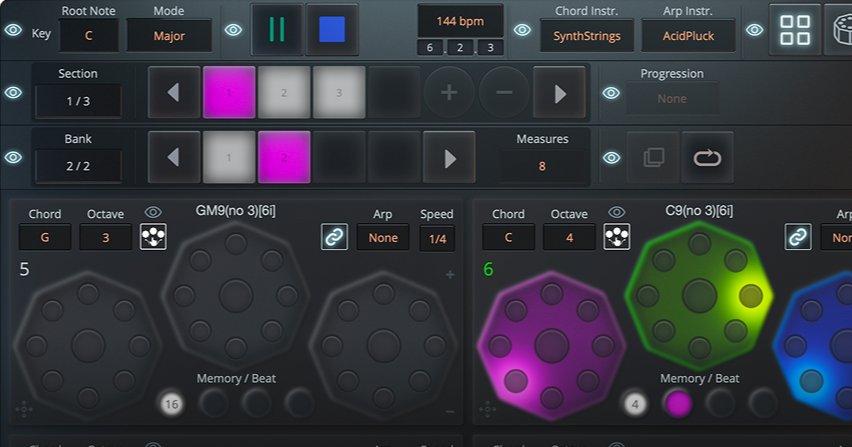Screen dimensions: 852x447
Task: Randomize chord with dice icon in C9 panel
Action: (617, 237)
